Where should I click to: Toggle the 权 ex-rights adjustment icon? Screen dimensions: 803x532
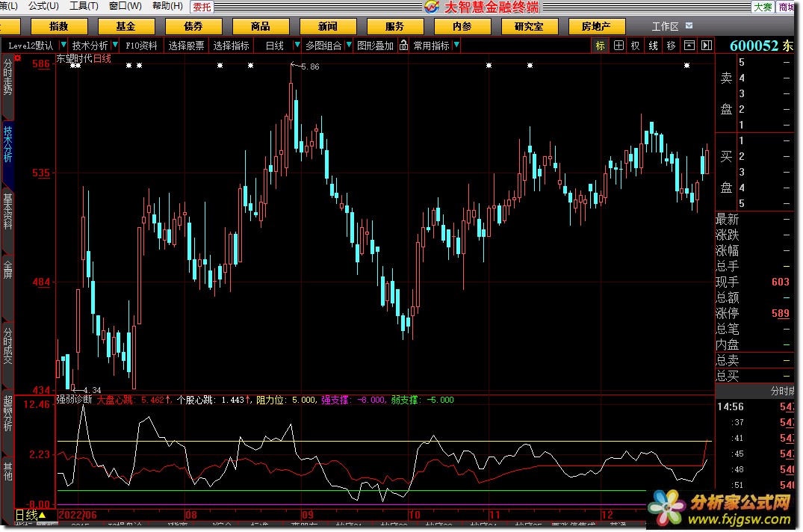[x=636, y=46]
